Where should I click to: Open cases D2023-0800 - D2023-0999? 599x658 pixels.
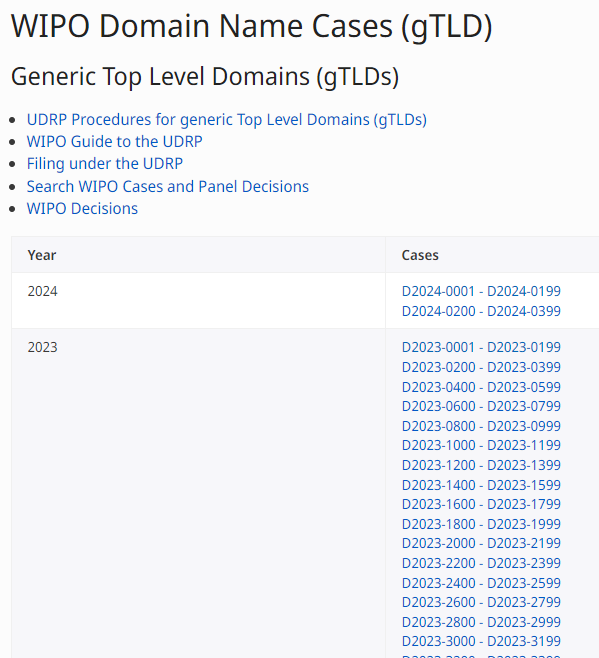[481, 426]
